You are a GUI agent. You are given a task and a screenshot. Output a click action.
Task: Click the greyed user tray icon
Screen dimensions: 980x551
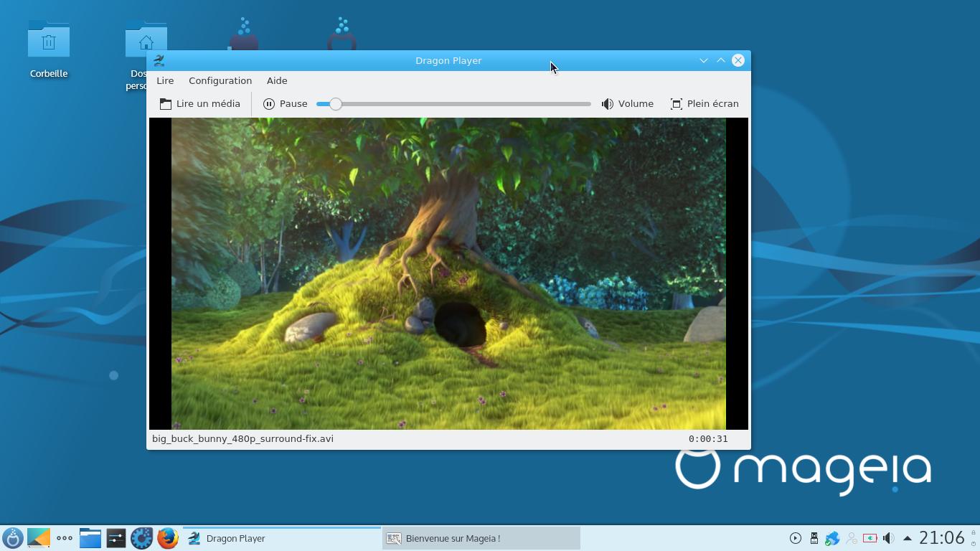tap(852, 538)
